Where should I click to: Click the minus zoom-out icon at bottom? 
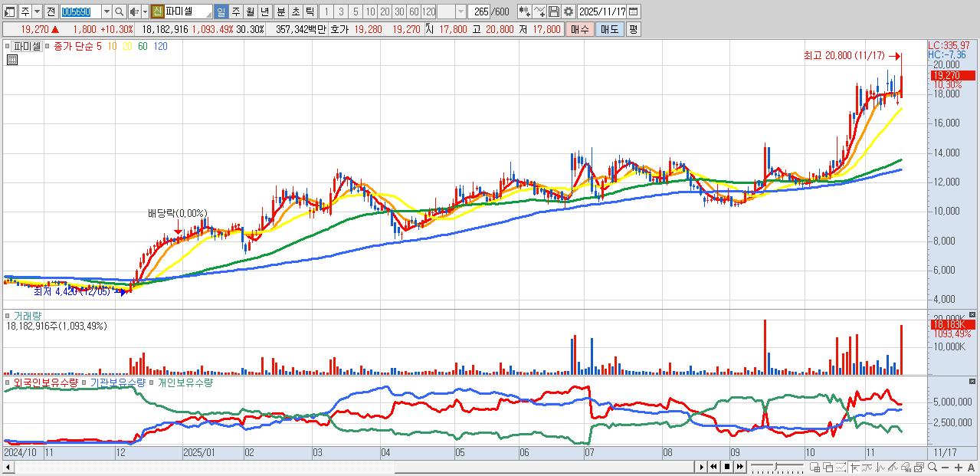tap(945, 467)
